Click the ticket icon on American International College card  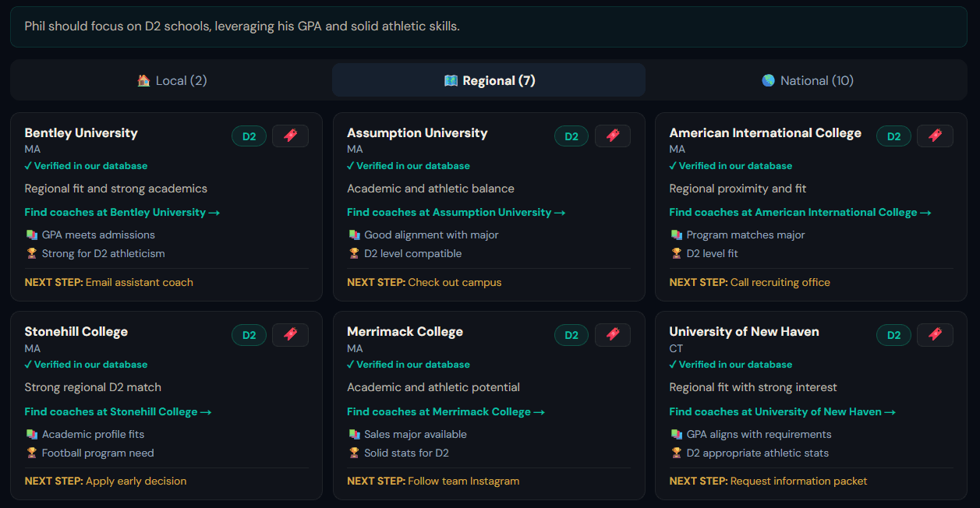coord(935,136)
